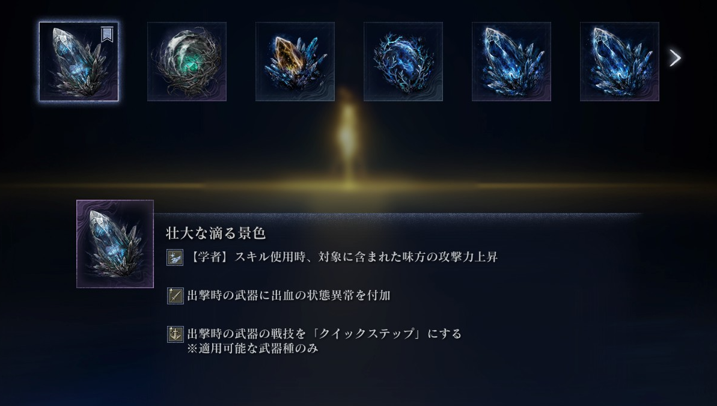Screen dimensions: 717x406
Task: Select the green orb nest relic
Action: [187, 61]
